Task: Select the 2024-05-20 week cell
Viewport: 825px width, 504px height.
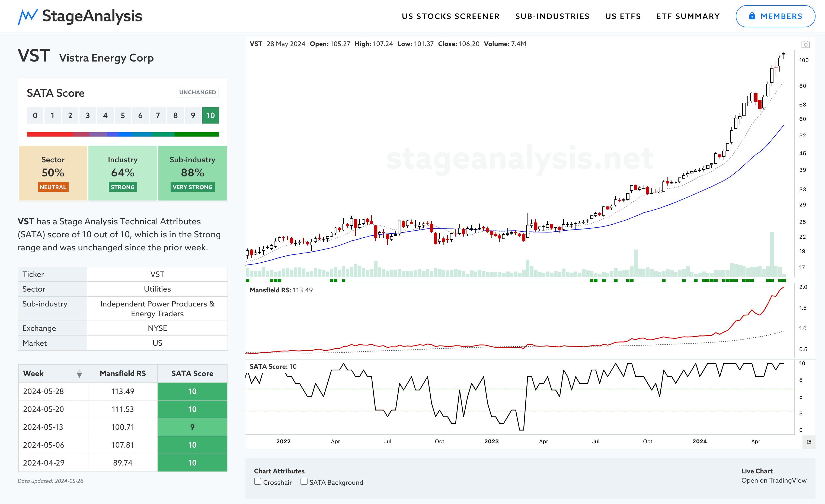Action: (53, 409)
